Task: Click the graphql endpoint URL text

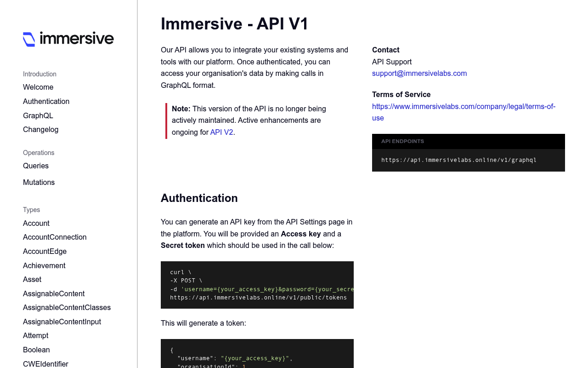Action: point(459,160)
